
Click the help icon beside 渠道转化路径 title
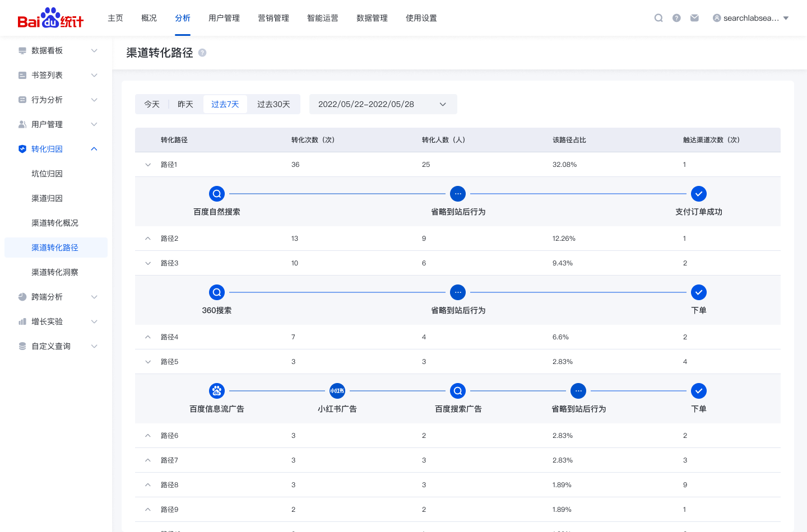[202, 53]
